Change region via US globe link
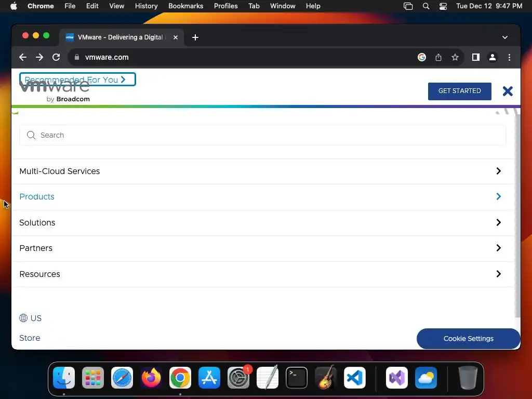The width and height of the screenshot is (532, 399). point(31,318)
